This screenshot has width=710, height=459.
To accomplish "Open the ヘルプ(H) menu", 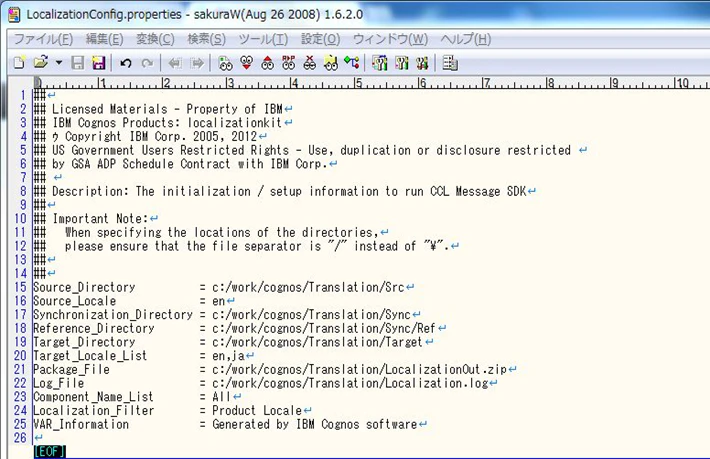I will click(466, 39).
